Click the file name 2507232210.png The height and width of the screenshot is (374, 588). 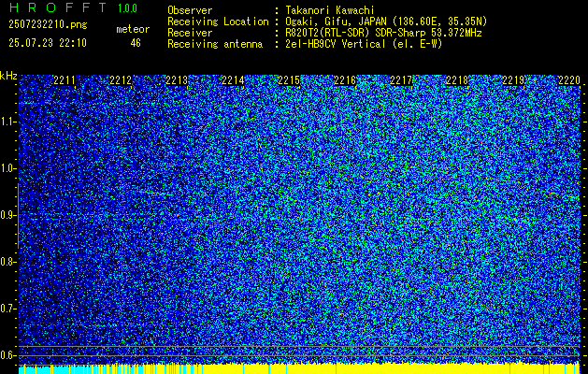[x=48, y=24]
